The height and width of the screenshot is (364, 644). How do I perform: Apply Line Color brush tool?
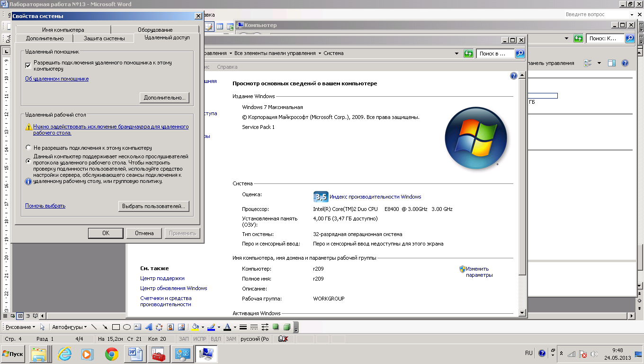pos(211,327)
